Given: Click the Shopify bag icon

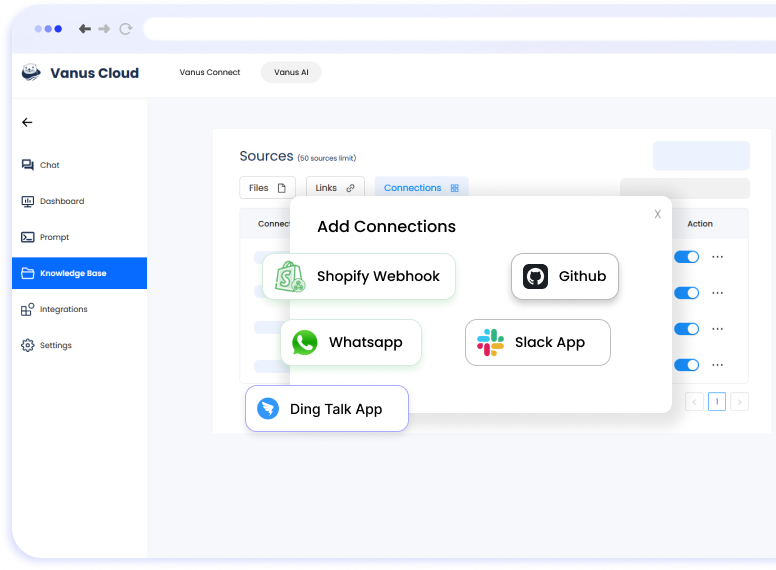Looking at the screenshot, I should 290,277.
